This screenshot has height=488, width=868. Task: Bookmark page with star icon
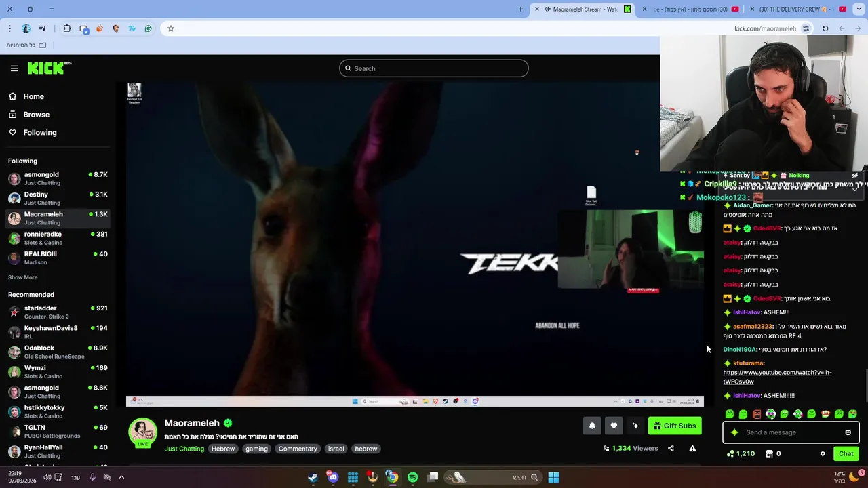click(170, 28)
